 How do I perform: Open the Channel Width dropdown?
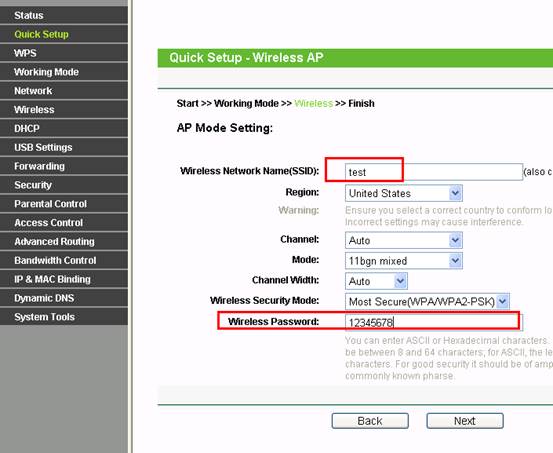pyautogui.click(x=376, y=281)
